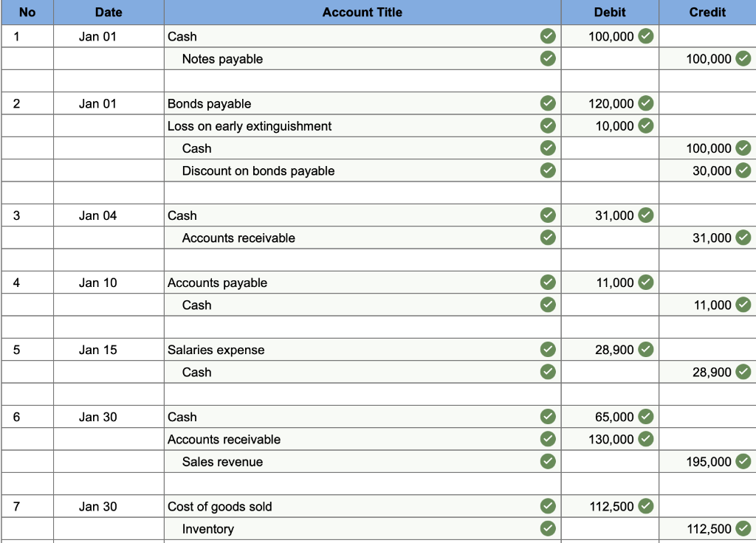Click the checkmark beside the 11,000 debit amount
The height and width of the screenshot is (543, 756).
tap(646, 283)
